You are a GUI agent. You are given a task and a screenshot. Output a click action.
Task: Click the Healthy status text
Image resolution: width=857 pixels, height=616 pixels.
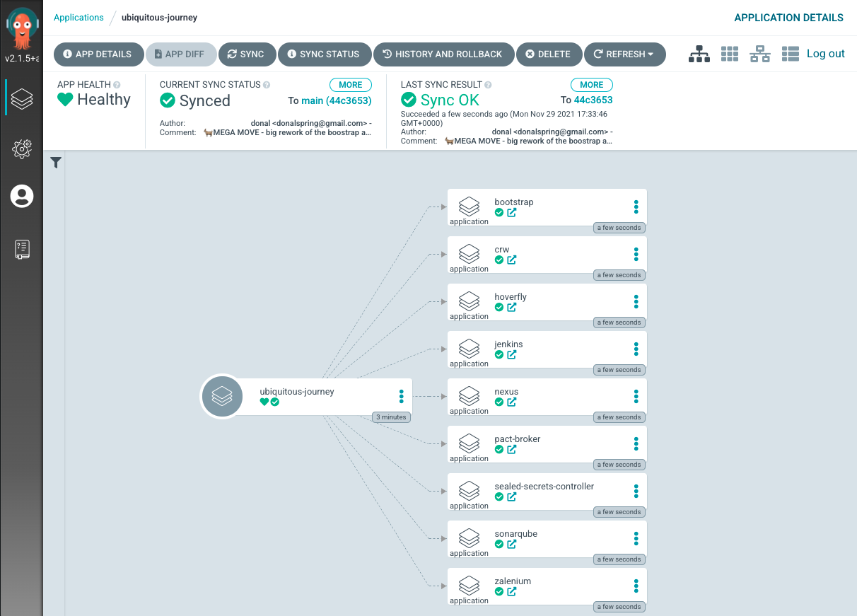104,100
